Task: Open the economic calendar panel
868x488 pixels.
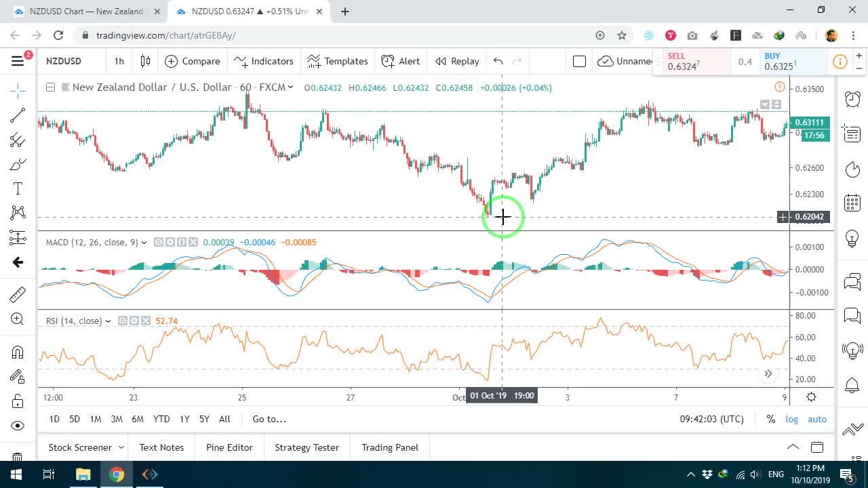Action: pyautogui.click(x=852, y=203)
